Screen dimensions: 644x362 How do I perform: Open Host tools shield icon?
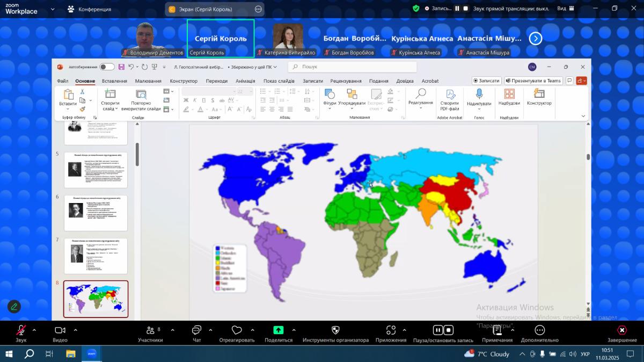tap(335, 330)
